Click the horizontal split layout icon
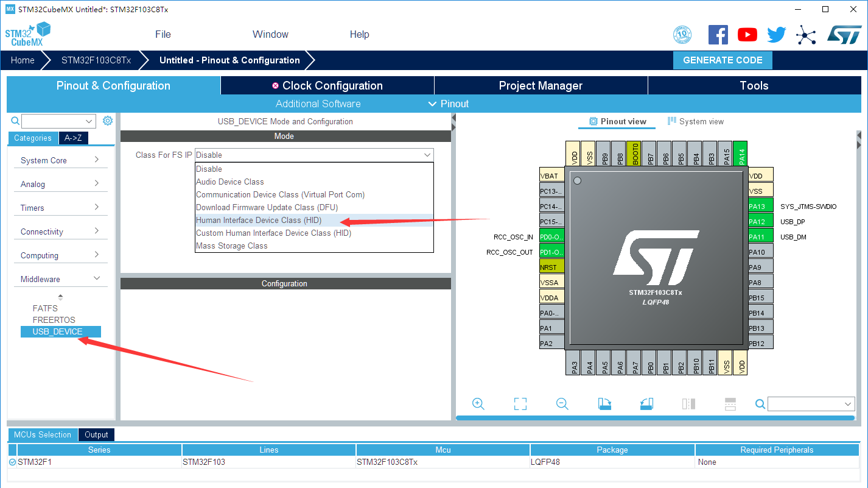868x488 pixels. point(730,404)
